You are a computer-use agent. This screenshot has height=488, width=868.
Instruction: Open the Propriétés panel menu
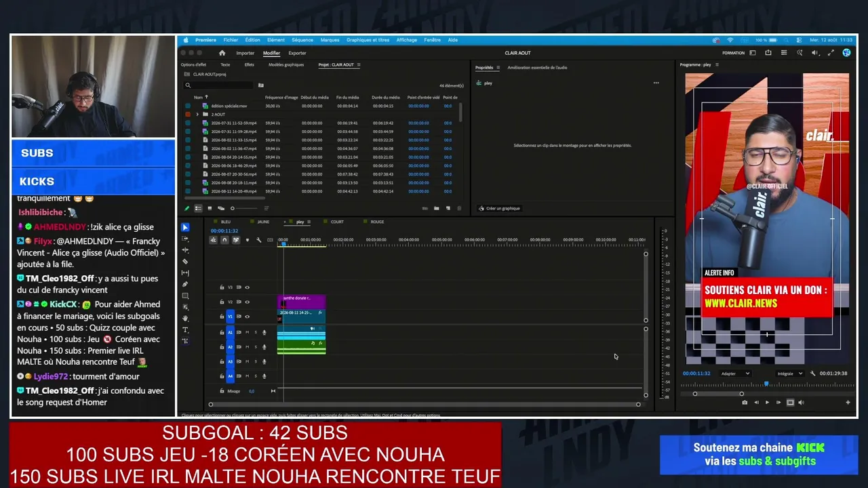click(498, 68)
